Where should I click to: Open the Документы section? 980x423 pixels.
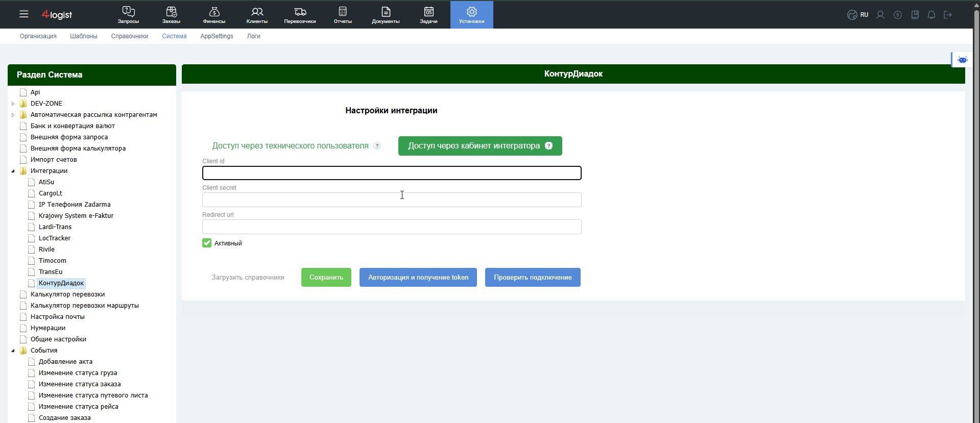point(386,15)
